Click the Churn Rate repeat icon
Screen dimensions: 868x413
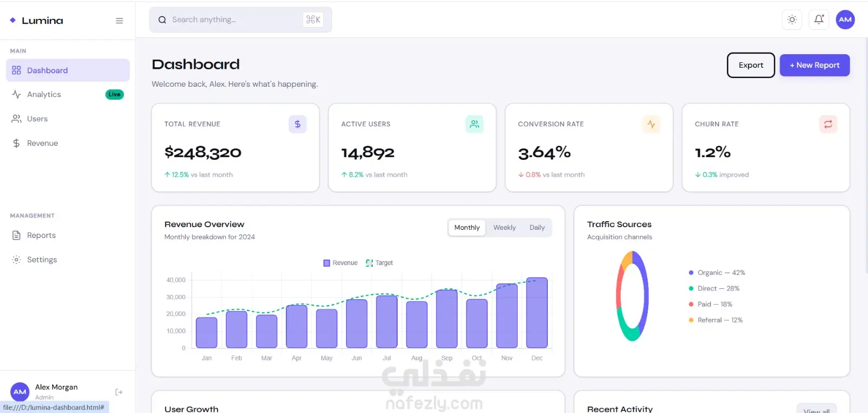click(x=828, y=124)
